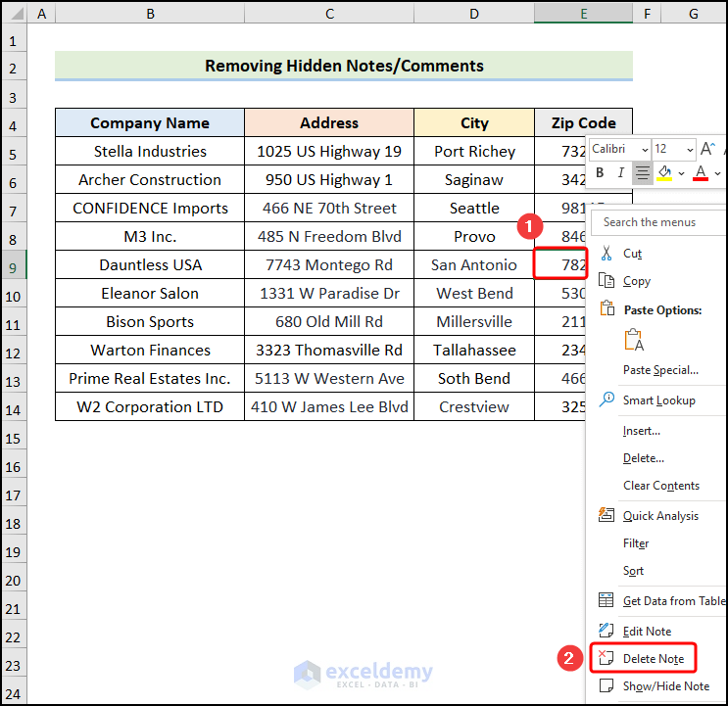Click the Dauntless USA cell
Image resolution: width=728 pixels, height=706 pixels.
[150, 264]
